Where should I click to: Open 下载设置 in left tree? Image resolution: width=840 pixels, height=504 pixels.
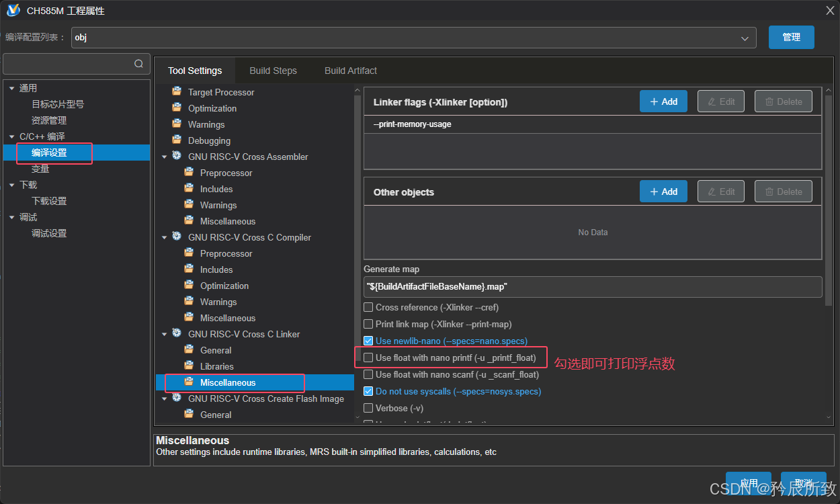pos(49,201)
